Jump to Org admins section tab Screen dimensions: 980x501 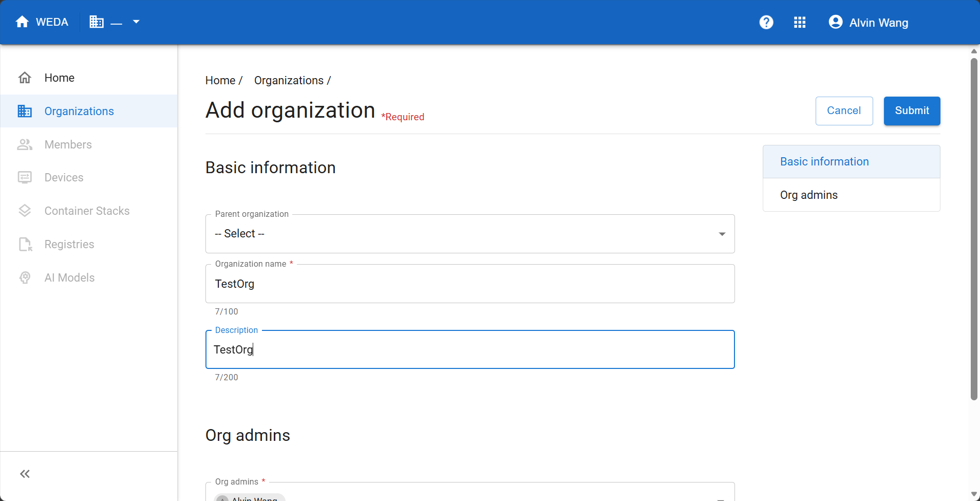pyautogui.click(x=851, y=195)
